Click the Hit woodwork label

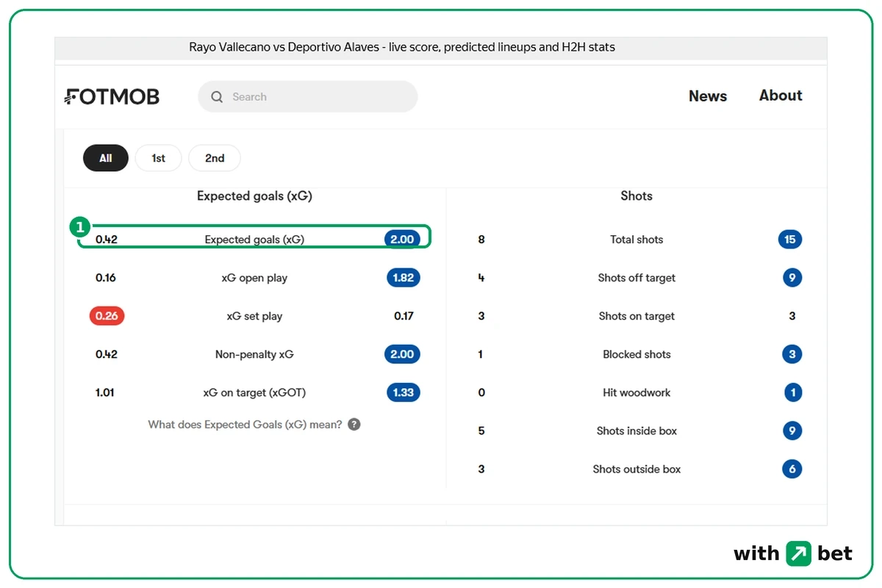637,392
